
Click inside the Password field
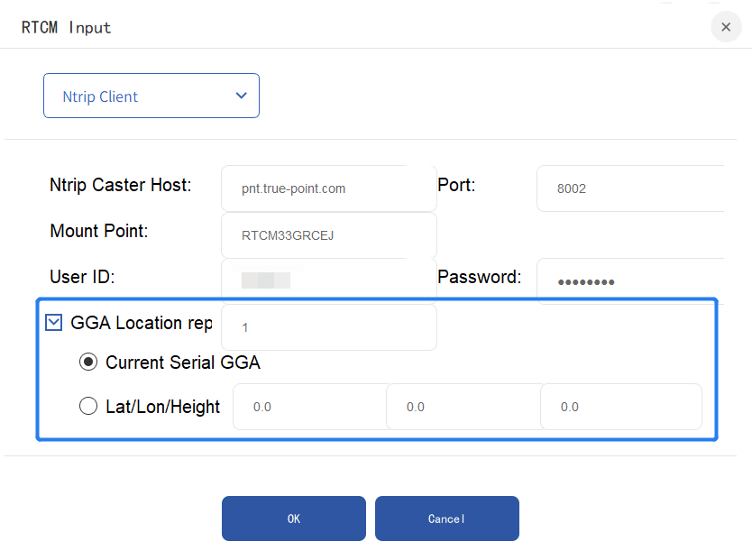coord(629,280)
